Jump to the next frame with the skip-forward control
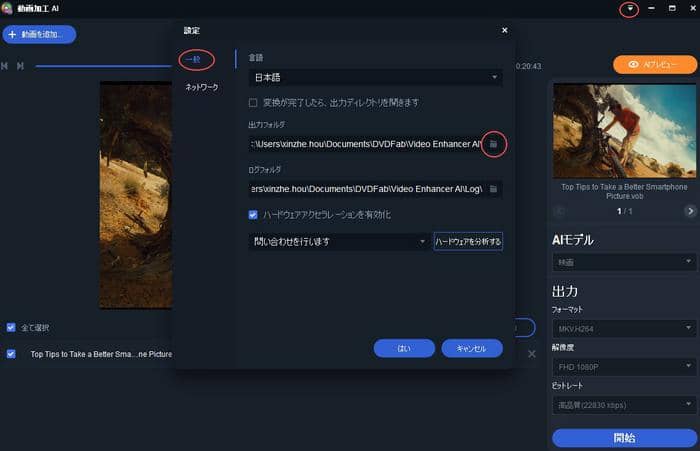 (20, 66)
